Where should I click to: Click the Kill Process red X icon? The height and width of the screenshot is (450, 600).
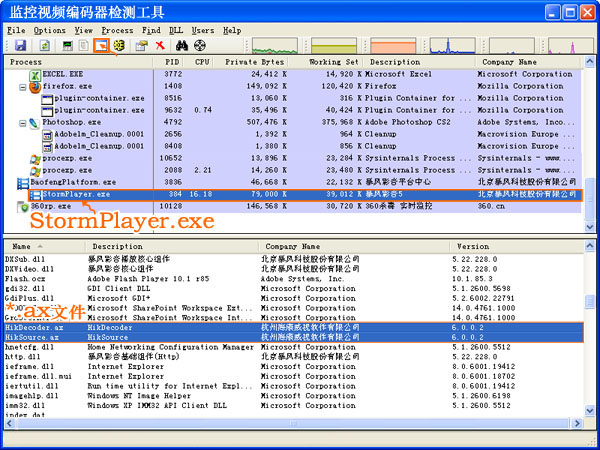point(160,47)
